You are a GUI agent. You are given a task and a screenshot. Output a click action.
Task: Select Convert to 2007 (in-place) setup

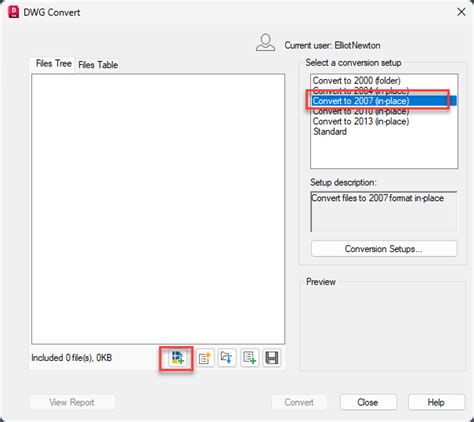click(x=384, y=101)
